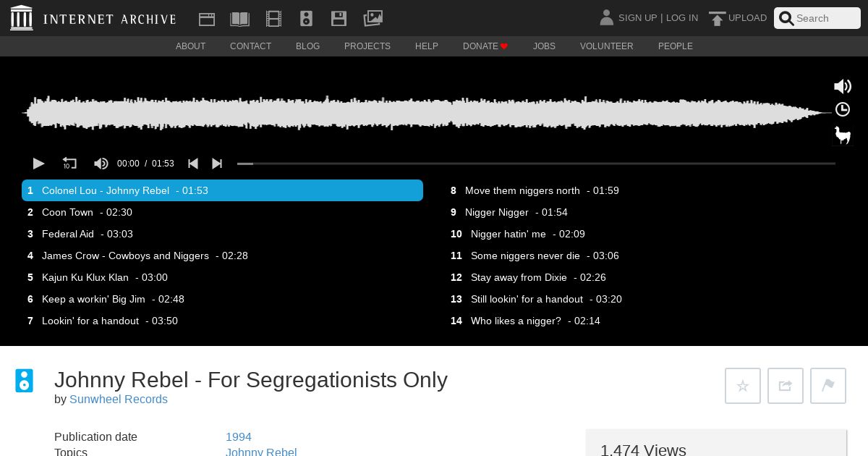The height and width of the screenshot is (456, 868).
Task: Open the Donate menu item
Action: click(485, 46)
